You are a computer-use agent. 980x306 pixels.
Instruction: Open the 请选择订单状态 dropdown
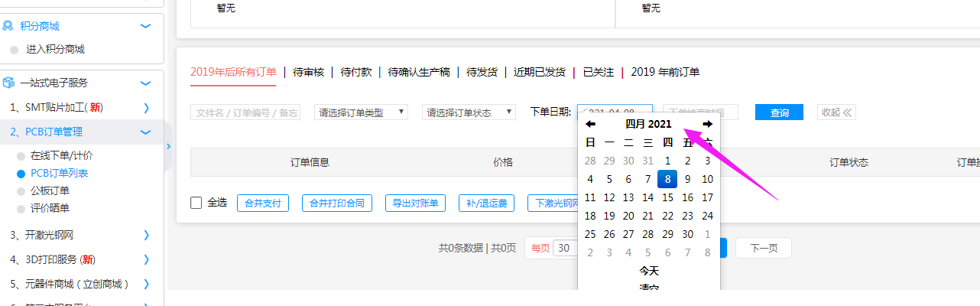469,112
